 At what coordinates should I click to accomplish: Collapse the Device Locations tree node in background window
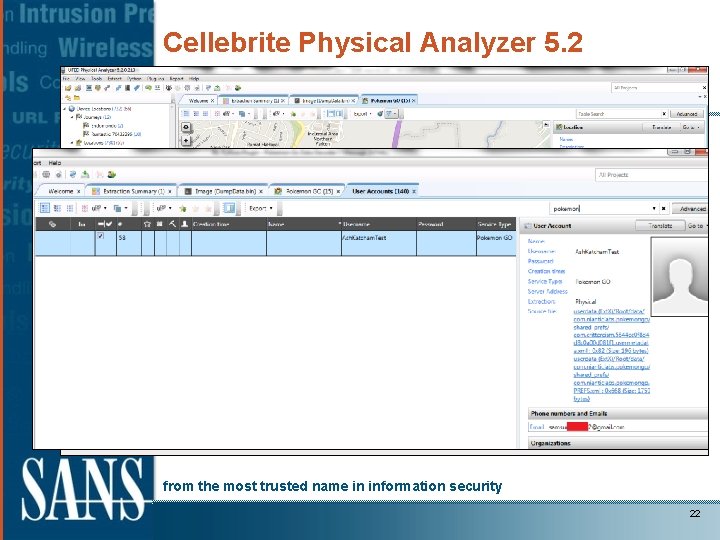click(65, 109)
